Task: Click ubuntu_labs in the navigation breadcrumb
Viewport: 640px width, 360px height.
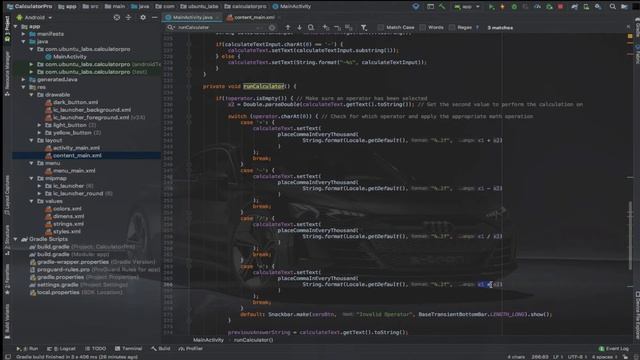Action: point(199,7)
